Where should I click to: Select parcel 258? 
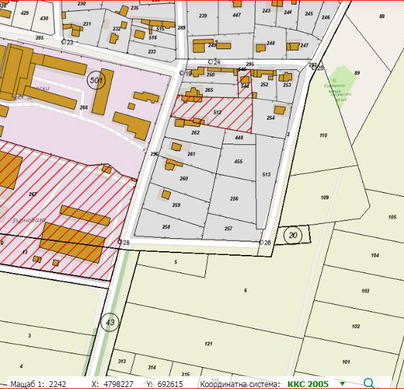166,227
